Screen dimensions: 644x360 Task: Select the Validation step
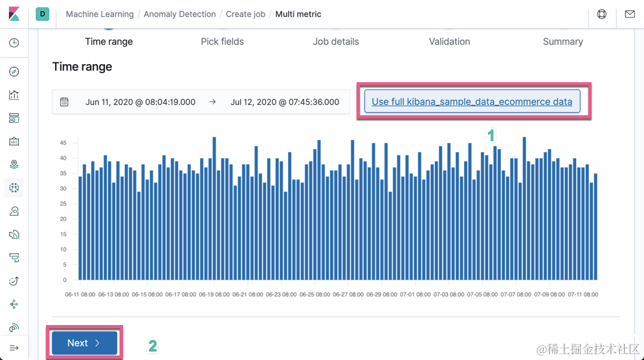(449, 41)
